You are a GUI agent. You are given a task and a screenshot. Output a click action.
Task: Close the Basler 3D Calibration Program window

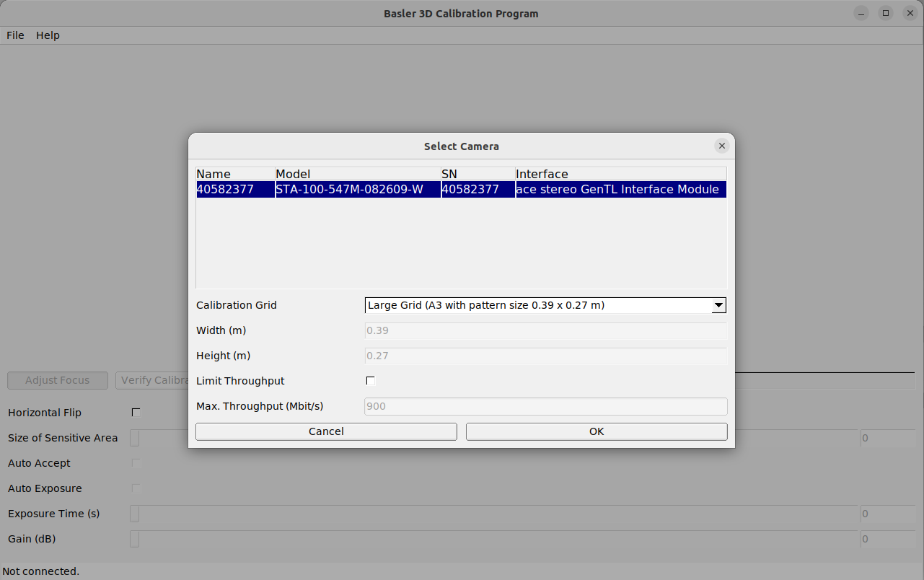click(910, 13)
